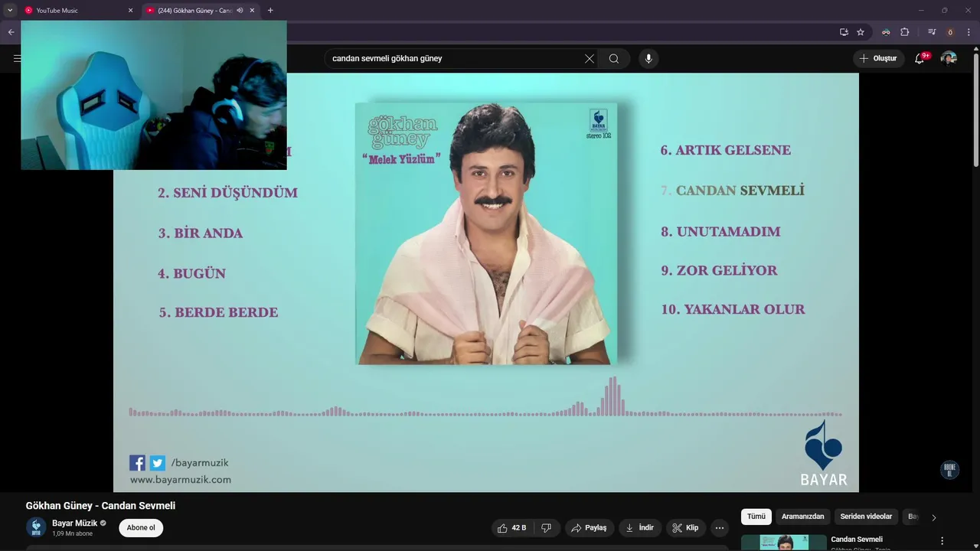Mute audio indicator on the Gökhan Güney tab

(240, 11)
